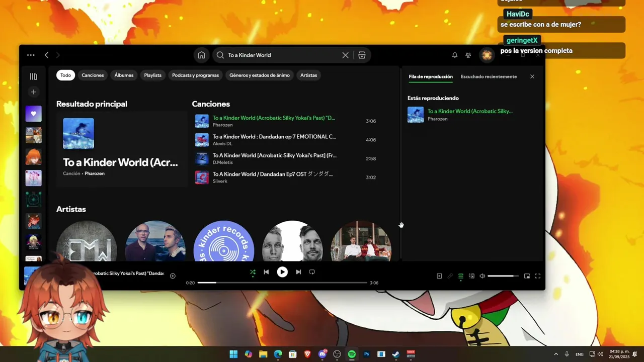Open Windows Start menu
This screenshot has height=362, width=644.
[x=233, y=354]
